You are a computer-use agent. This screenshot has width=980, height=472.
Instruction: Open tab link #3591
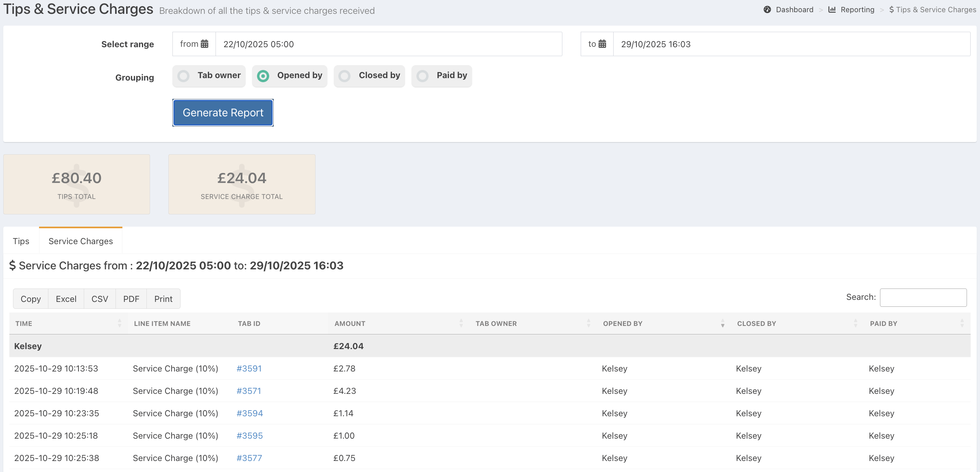point(249,369)
